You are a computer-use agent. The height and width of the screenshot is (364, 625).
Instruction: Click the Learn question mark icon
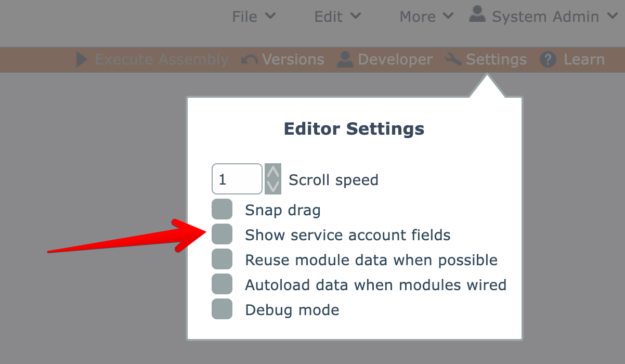pyautogui.click(x=548, y=60)
